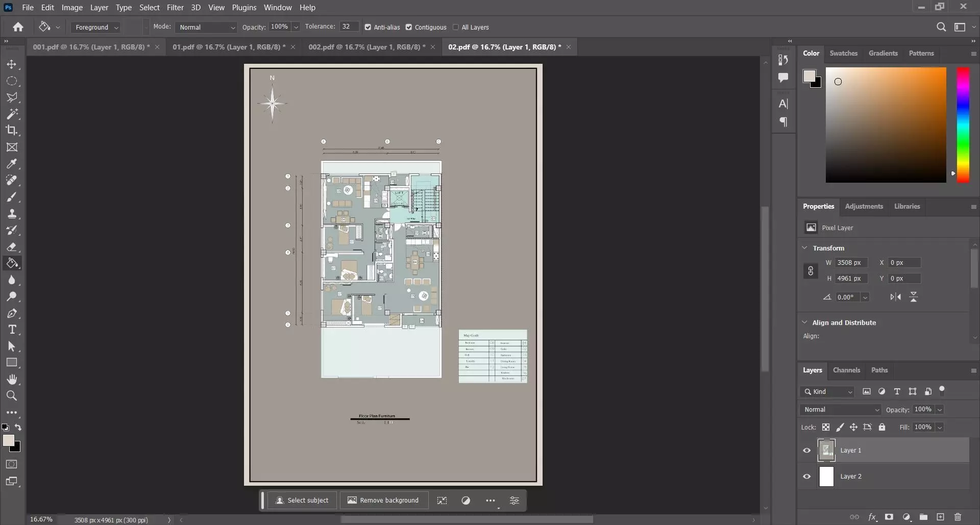Image resolution: width=980 pixels, height=525 pixels.
Task: Open the Image menu
Action: pos(72,8)
